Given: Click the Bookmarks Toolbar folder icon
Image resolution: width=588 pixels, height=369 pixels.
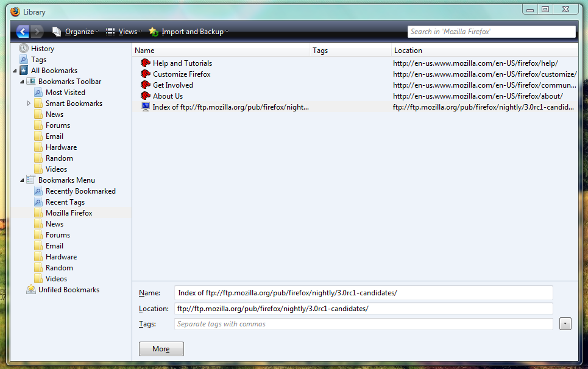Looking at the screenshot, I should click(x=30, y=82).
